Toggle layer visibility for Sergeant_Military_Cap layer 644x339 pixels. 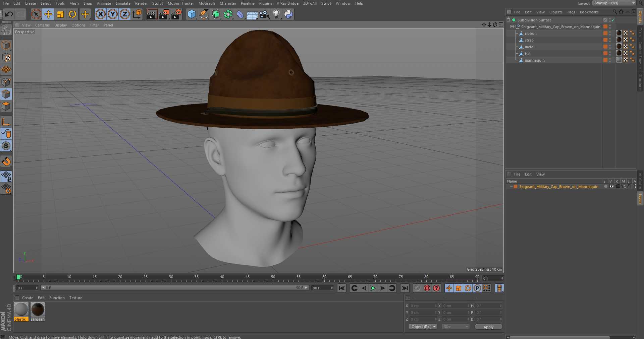[x=611, y=187]
